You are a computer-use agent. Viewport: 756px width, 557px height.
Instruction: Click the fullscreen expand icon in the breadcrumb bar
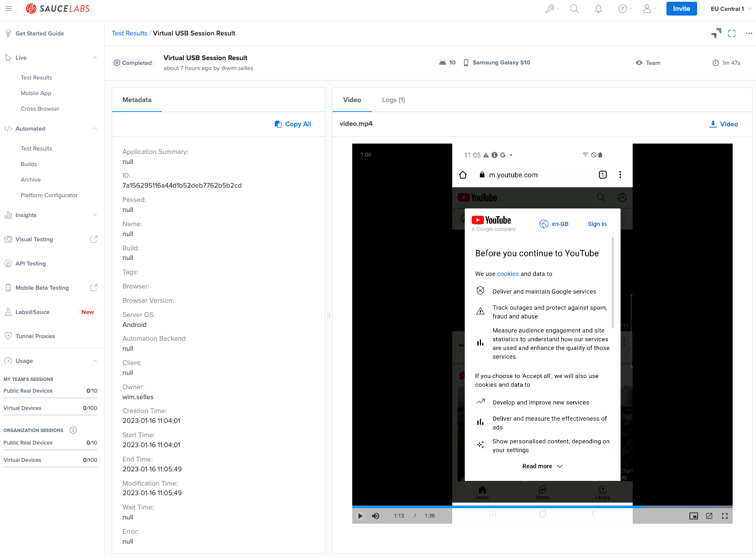(732, 33)
